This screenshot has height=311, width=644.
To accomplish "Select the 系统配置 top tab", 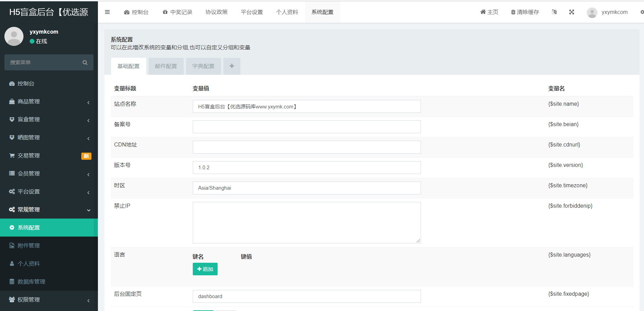I will (323, 12).
